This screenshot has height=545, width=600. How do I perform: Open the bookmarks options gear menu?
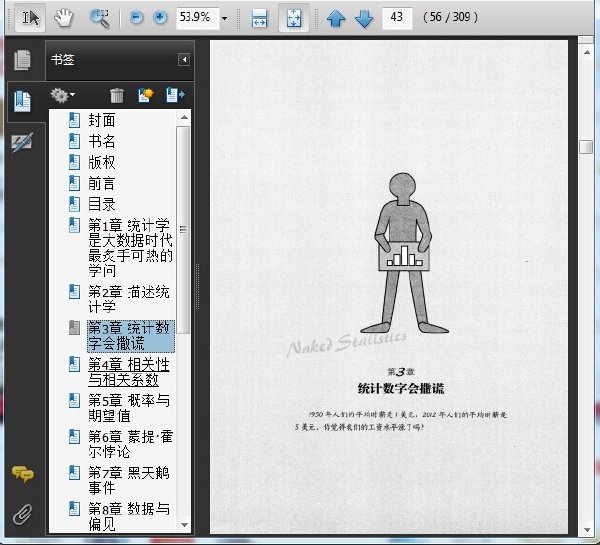(62, 95)
